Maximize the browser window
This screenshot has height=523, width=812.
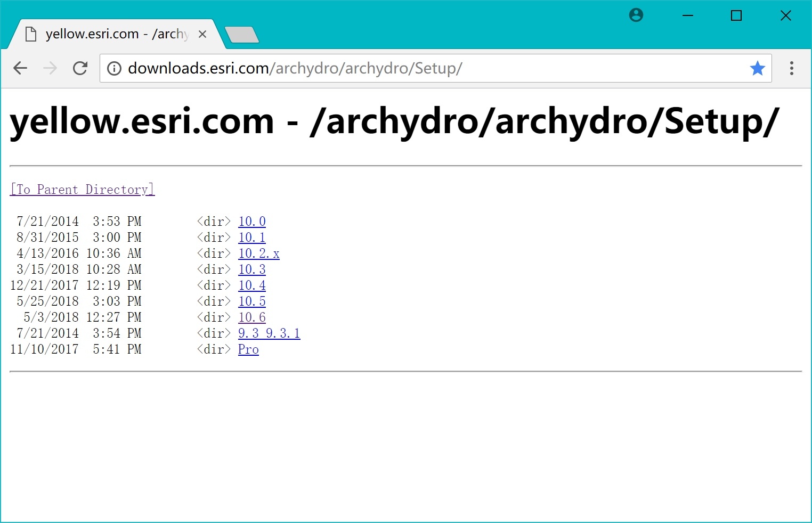[x=736, y=15]
